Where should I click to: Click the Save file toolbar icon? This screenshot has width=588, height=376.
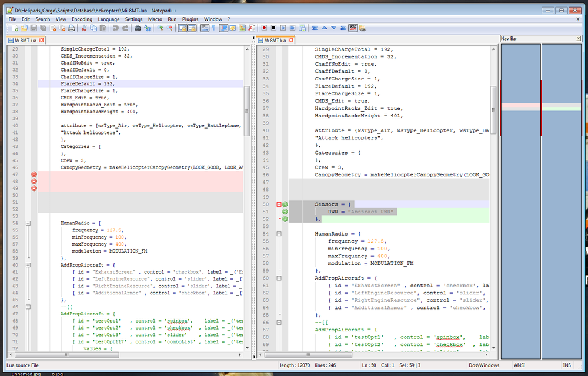coord(34,28)
